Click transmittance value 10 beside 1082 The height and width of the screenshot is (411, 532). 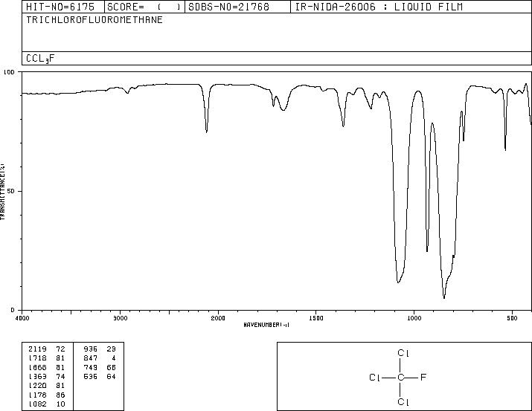60,404
